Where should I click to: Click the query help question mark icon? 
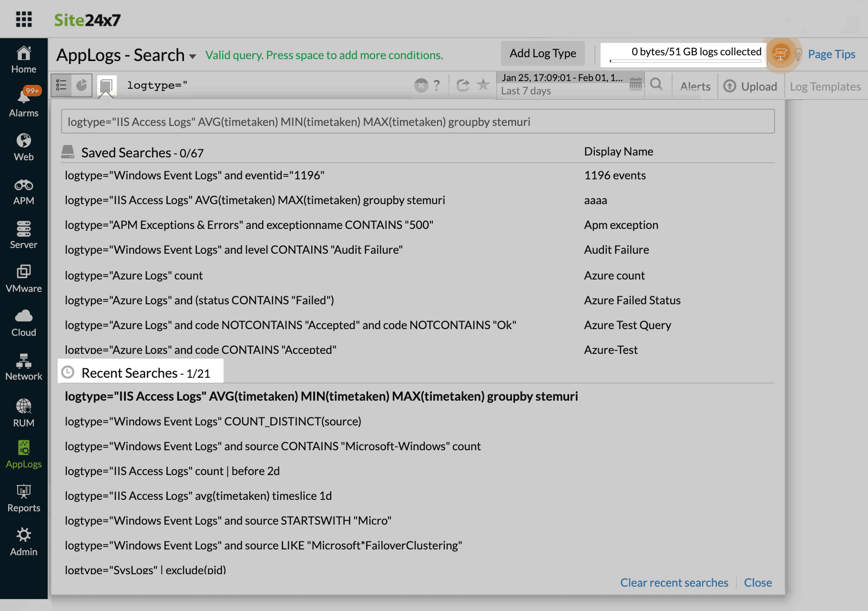pyautogui.click(x=437, y=85)
